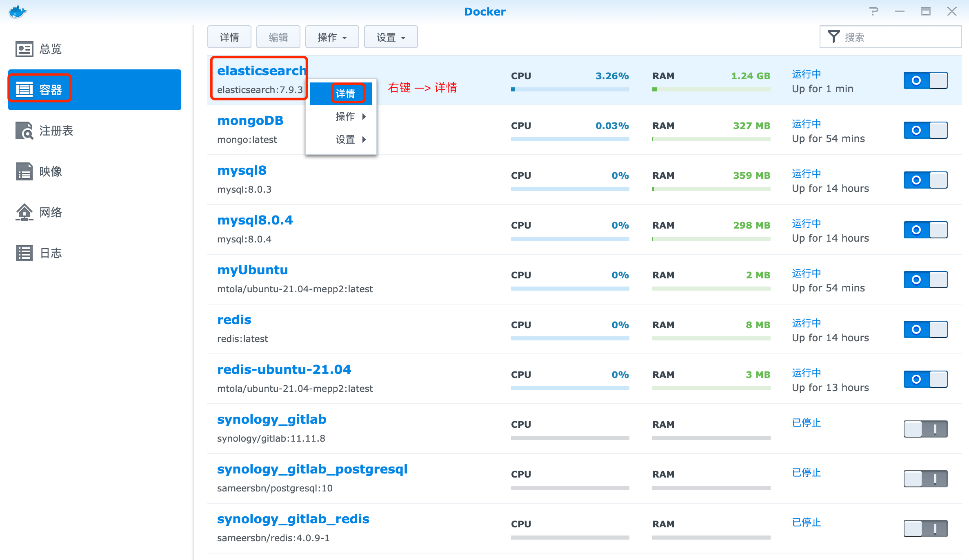This screenshot has height=560, width=969.
Task: Turn off the mongoDB container switch
Action: pyautogui.click(x=925, y=130)
